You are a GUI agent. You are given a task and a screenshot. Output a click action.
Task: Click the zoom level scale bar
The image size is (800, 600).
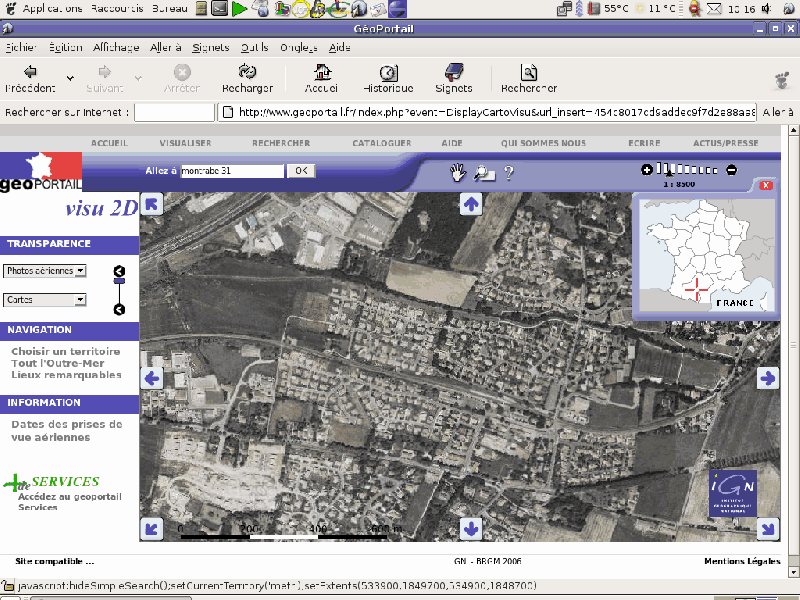coord(688,169)
